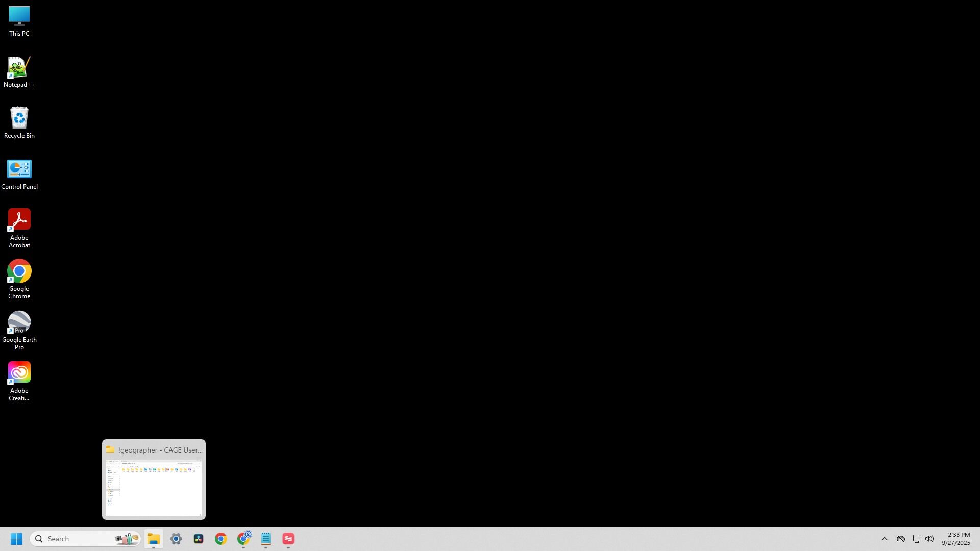
Task: Expand the hidden system tray icons chevron
Action: pos(885,539)
